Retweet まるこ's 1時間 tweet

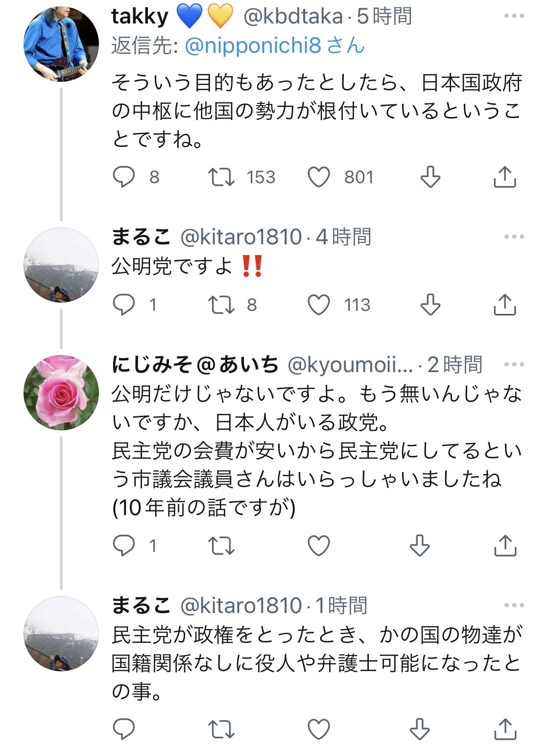click(221, 730)
